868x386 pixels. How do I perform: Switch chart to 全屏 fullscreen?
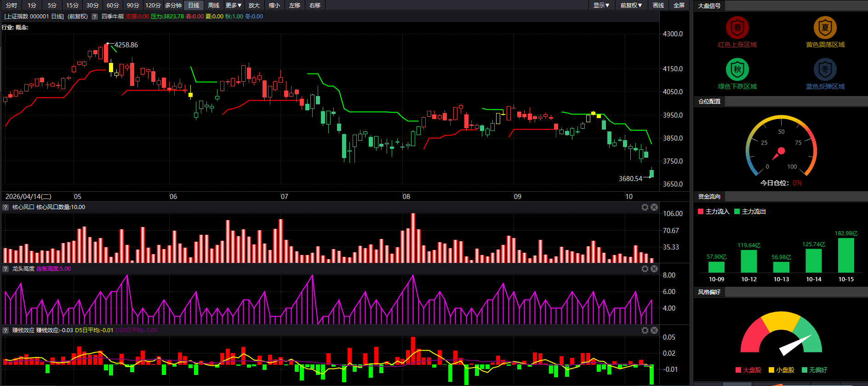pyautogui.click(x=679, y=5)
